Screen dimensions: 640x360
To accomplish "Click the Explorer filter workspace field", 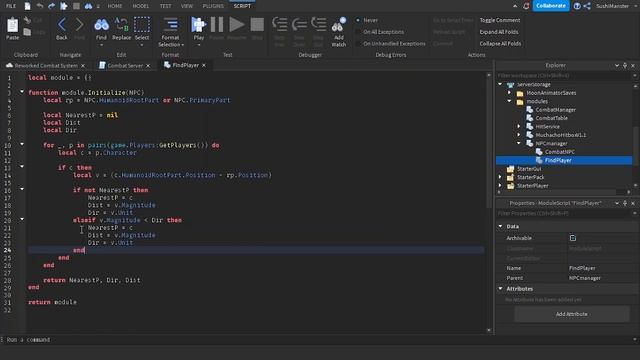I will (563, 76).
